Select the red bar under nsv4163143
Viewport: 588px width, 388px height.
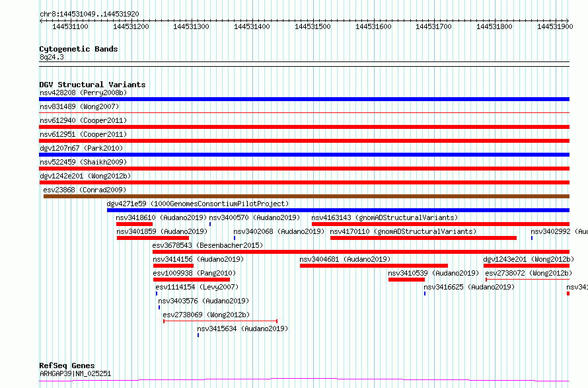tap(441, 224)
